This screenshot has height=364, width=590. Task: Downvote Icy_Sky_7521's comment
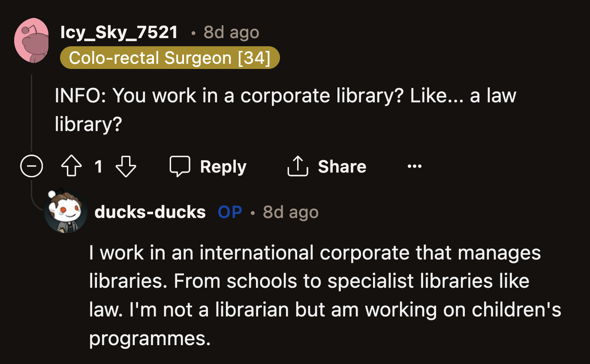click(x=126, y=166)
